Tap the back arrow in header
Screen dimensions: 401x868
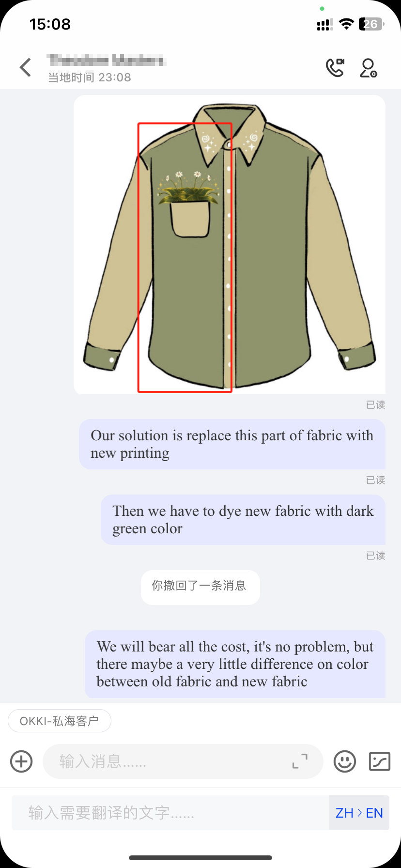[26, 67]
